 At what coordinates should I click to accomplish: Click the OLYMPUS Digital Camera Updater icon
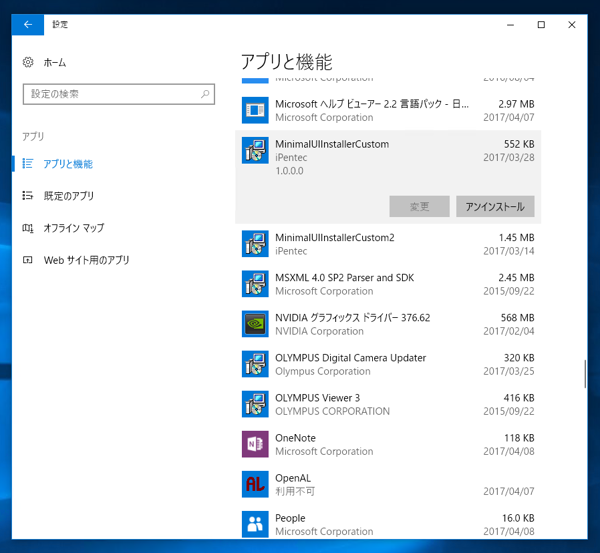(255, 364)
